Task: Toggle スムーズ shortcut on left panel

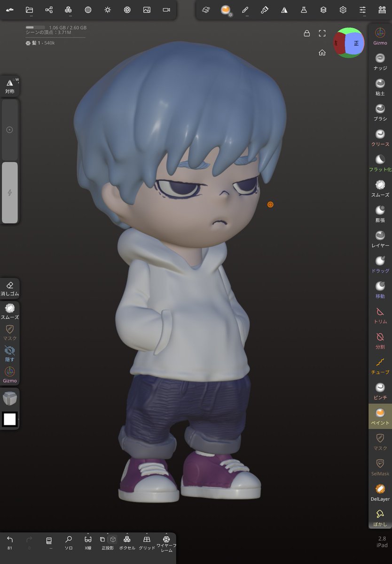Action: [10, 312]
